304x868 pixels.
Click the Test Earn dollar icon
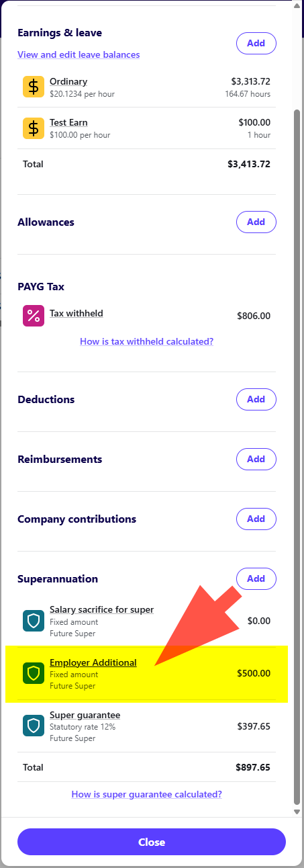[34, 128]
